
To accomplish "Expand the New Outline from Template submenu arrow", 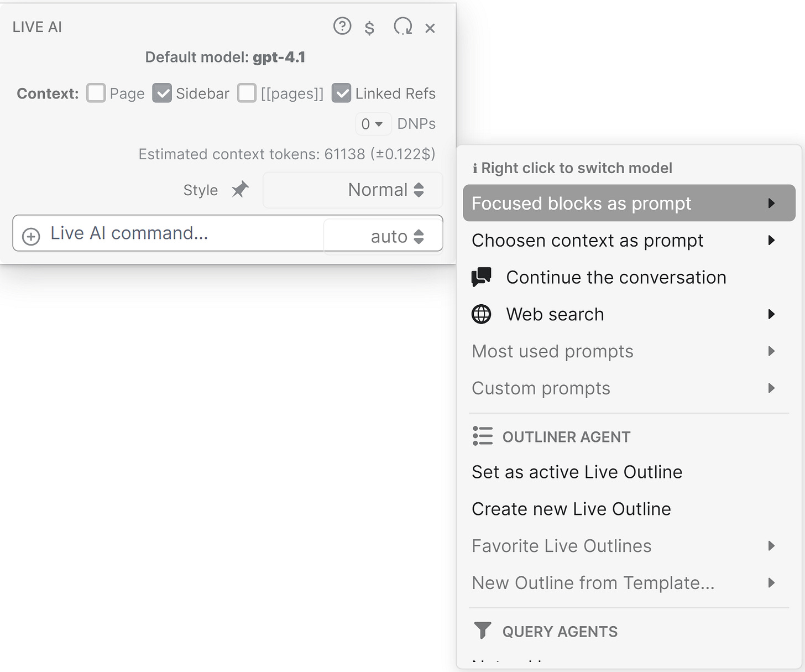I will pyautogui.click(x=771, y=582).
